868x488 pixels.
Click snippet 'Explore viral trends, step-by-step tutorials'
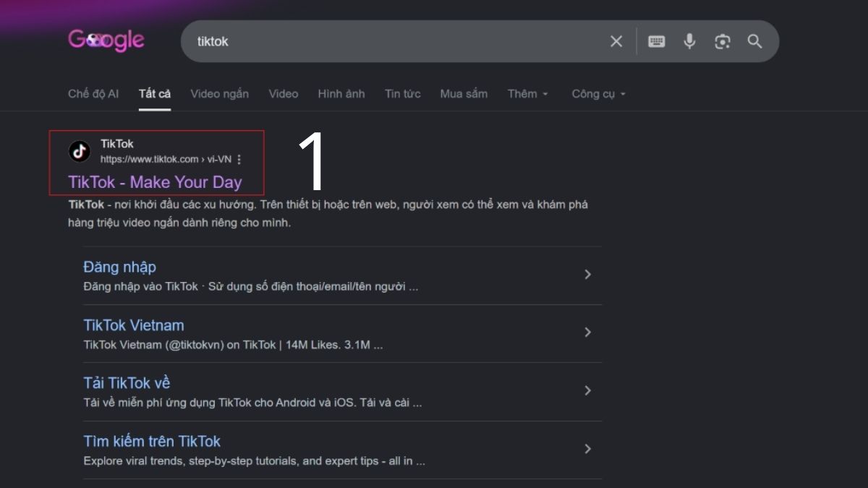254,461
